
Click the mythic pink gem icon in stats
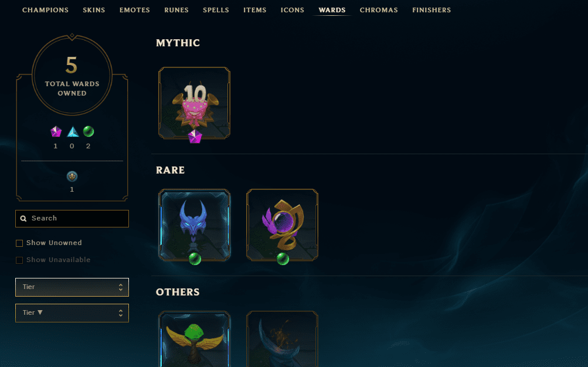56,131
